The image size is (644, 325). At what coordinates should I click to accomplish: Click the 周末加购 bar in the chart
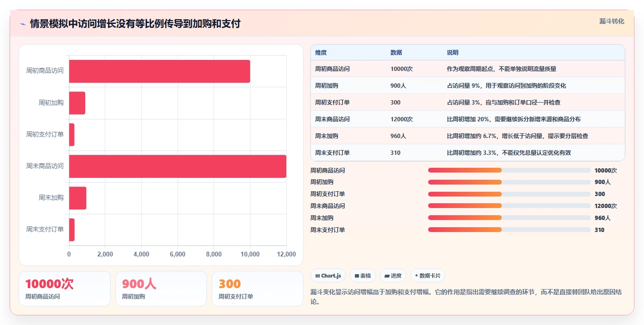coord(78,198)
